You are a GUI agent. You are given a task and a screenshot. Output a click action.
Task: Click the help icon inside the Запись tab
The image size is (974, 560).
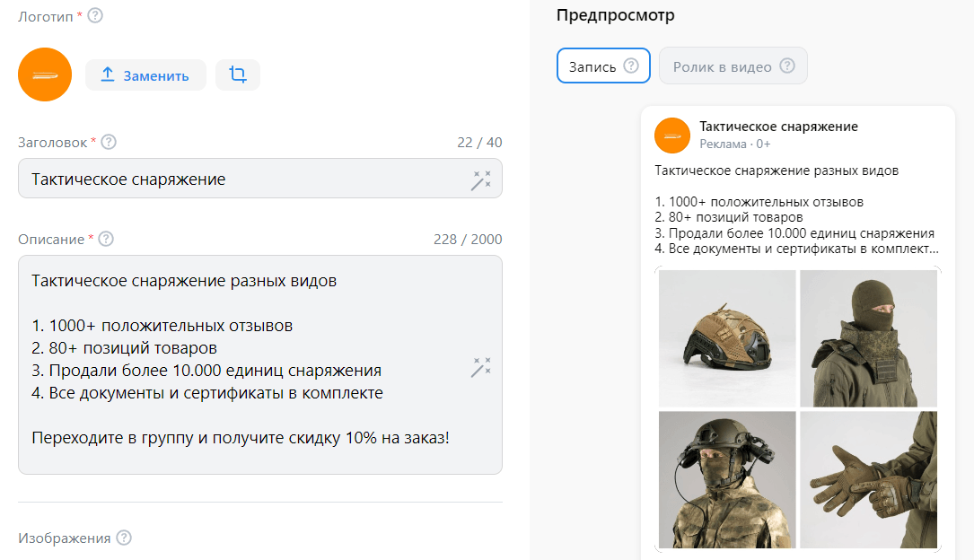coord(631,66)
